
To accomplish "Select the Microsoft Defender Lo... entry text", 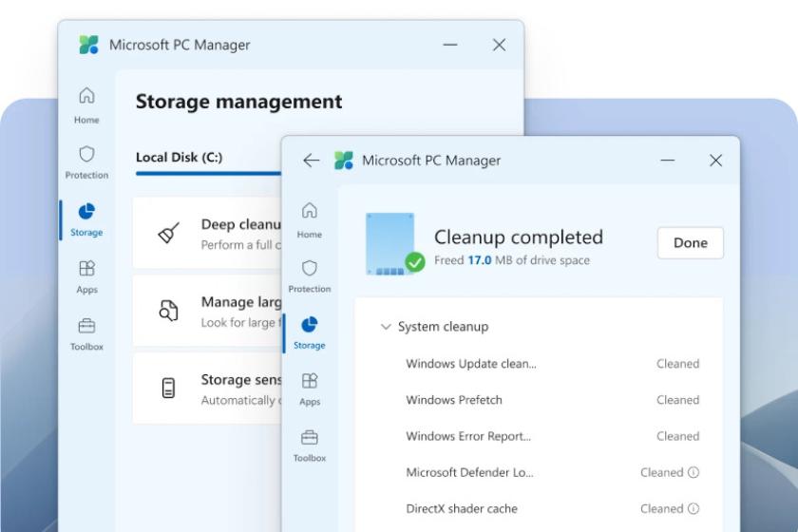I will coord(469,472).
